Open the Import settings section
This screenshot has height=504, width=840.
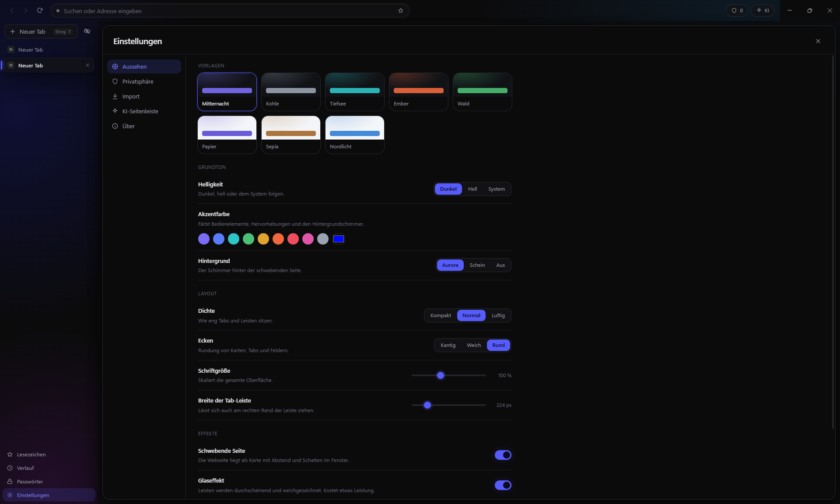144,96
